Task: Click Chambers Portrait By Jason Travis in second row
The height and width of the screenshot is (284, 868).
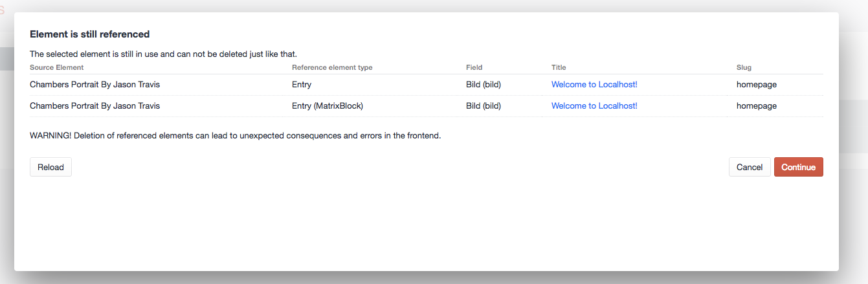Action: pos(95,105)
